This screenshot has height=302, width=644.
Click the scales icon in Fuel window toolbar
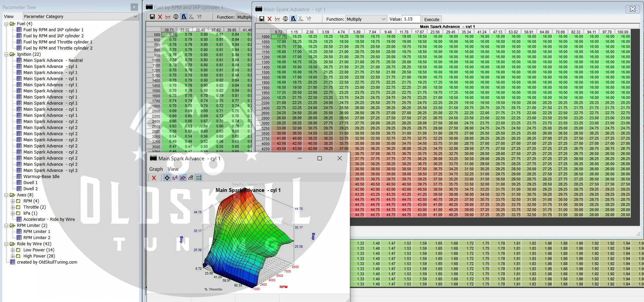click(x=176, y=17)
